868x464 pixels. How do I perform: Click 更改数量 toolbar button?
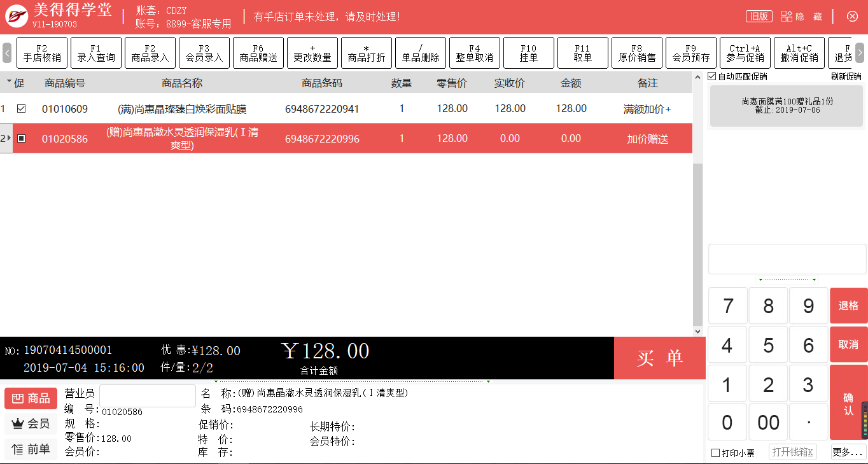[312, 53]
